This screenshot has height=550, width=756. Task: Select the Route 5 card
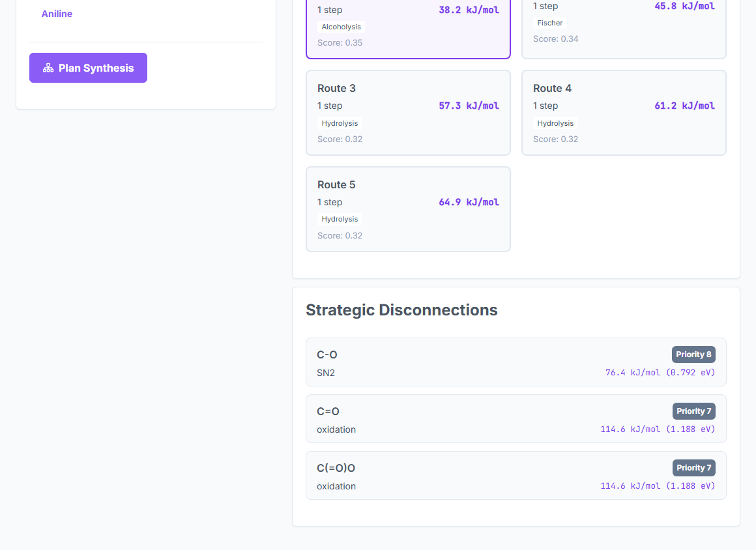point(409,209)
